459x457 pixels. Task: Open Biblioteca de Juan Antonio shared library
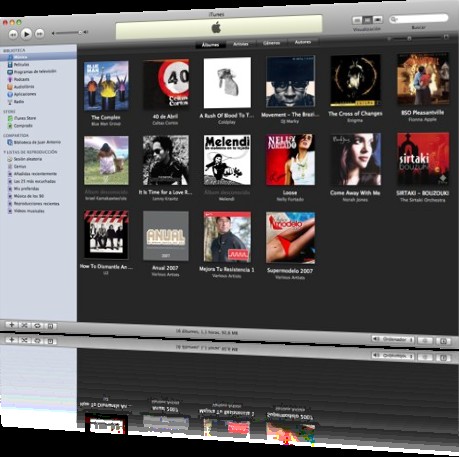[x=38, y=142]
